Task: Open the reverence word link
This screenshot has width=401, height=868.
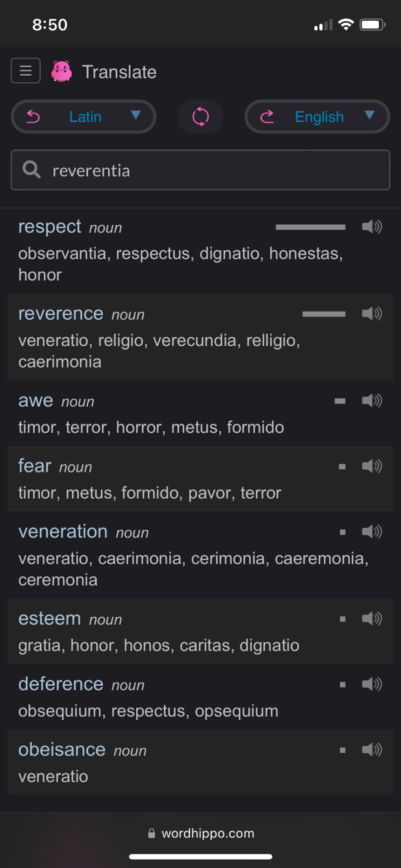Action: point(61,313)
